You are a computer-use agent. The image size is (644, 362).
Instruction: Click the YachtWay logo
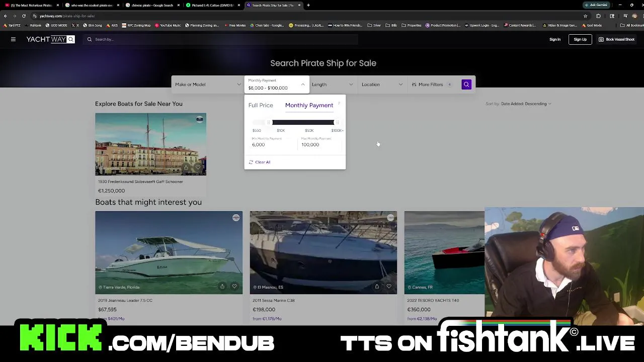coord(50,39)
